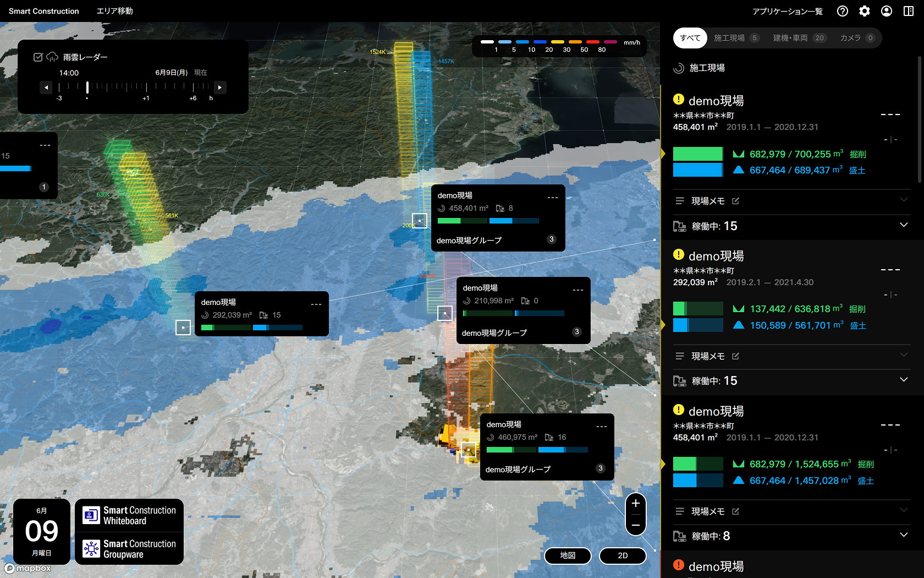Image resolution: width=924 pixels, height=578 pixels.
Task: Open options on the 460,975 m² map popup
Action: (602, 427)
